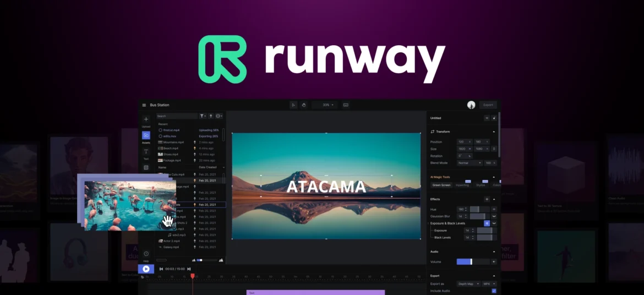Skip to the previous frame

(x=161, y=269)
